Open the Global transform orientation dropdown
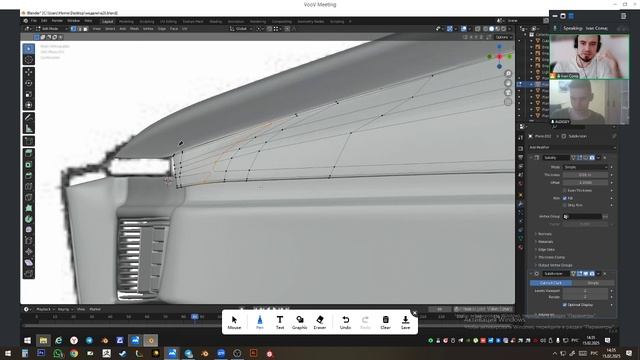The height and width of the screenshot is (360, 640). coord(240,29)
